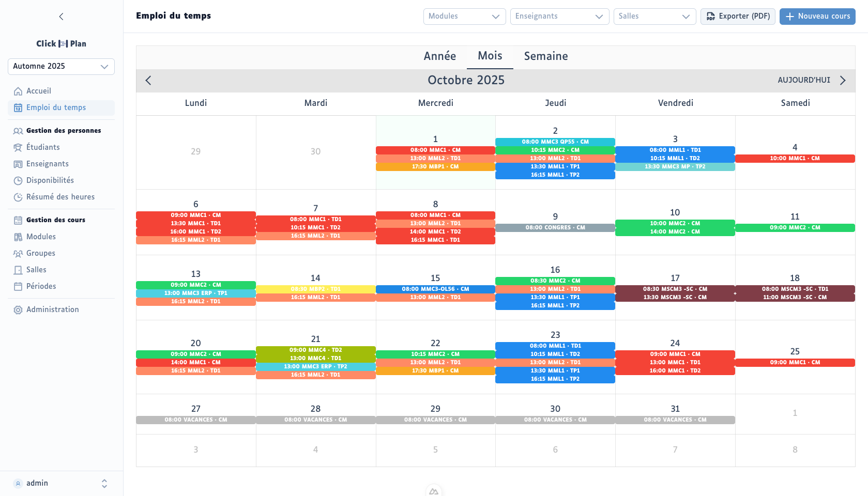Go to next month arrow
868x496 pixels.
843,81
